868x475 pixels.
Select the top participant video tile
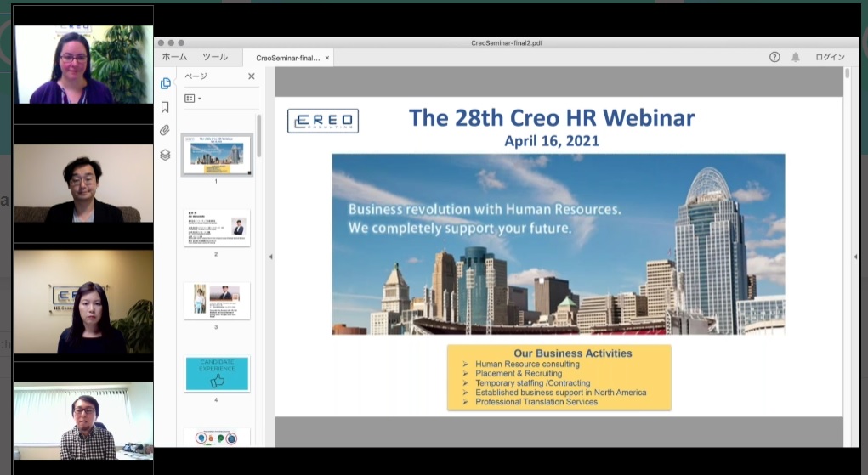click(83, 65)
